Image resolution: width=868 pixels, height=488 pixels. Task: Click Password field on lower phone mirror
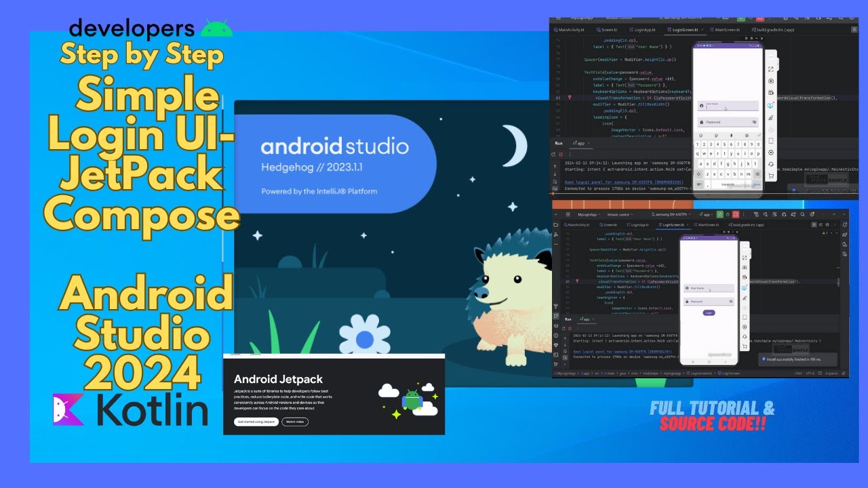(x=709, y=302)
